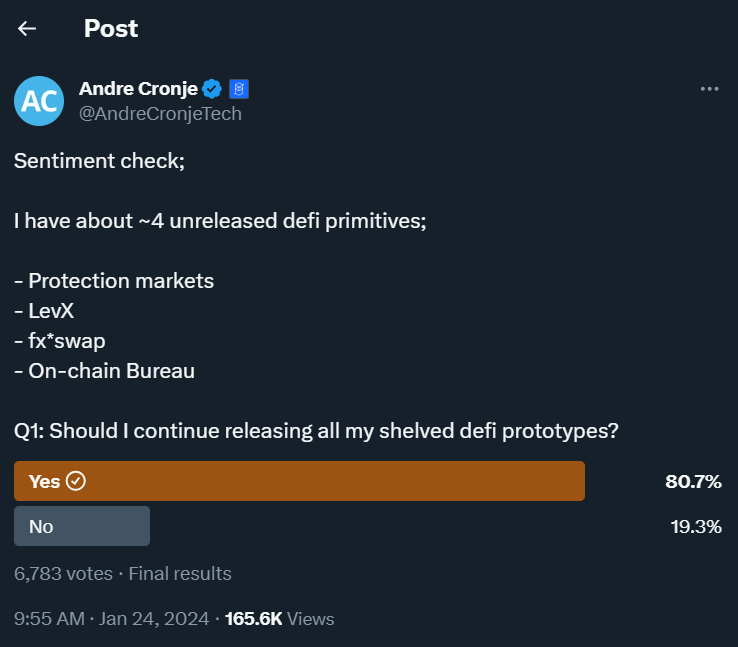Open the Andre Cronje display name link
Image resolution: width=738 pixels, height=647 pixels.
coord(139,89)
